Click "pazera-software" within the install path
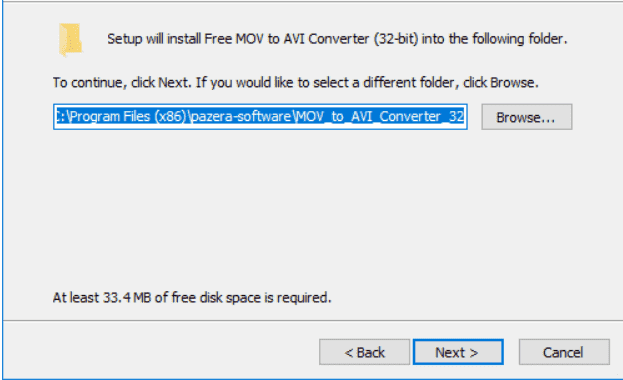Screen dimensions: 623x380 (241, 116)
